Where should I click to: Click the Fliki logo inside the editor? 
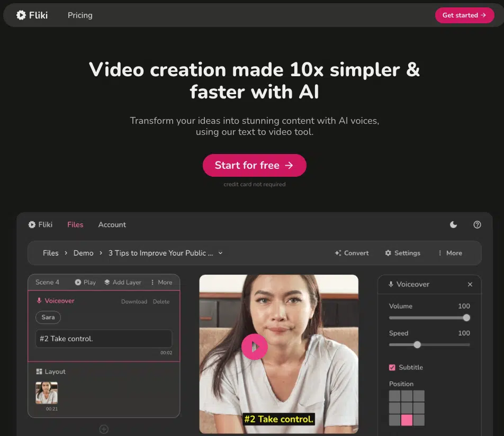40,224
